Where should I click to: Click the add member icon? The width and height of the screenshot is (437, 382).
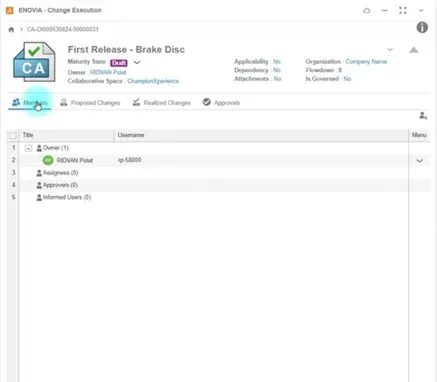(423, 116)
